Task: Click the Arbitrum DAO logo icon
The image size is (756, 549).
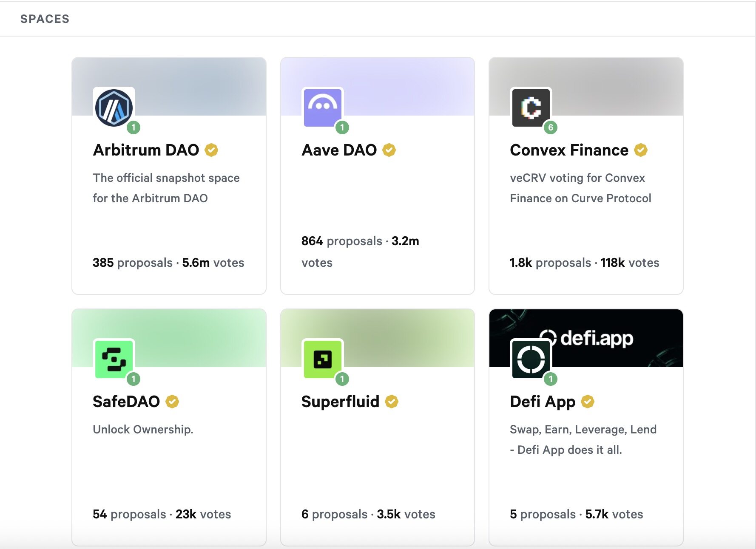Action: [114, 108]
